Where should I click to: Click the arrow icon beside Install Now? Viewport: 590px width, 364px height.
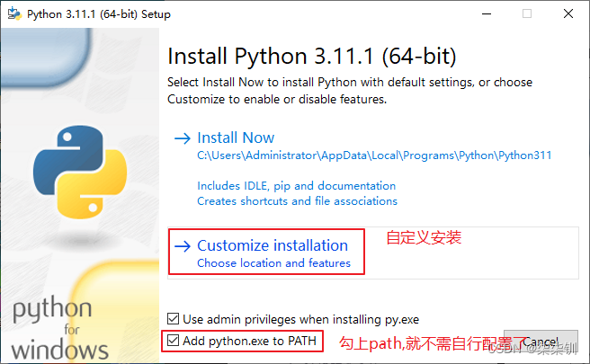pyautogui.click(x=183, y=138)
